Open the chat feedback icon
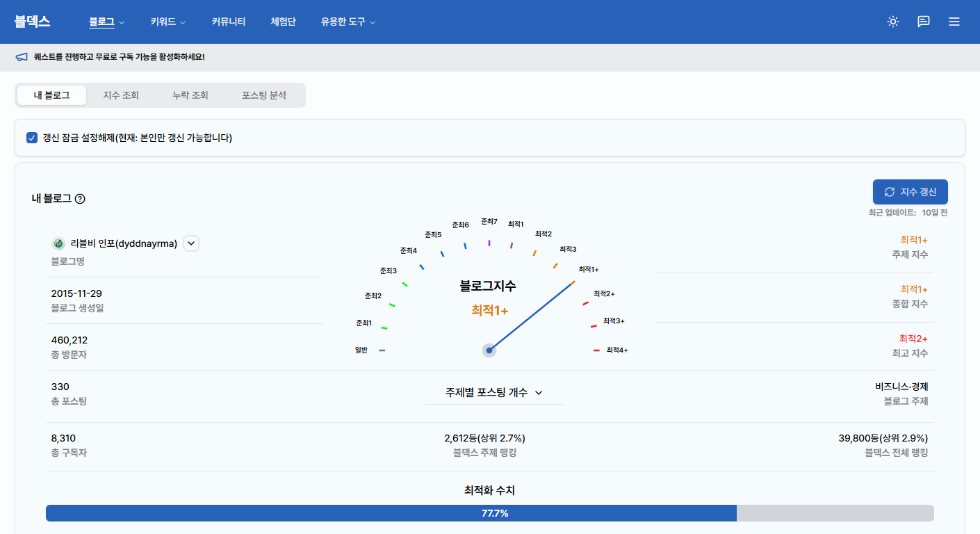The height and width of the screenshot is (534, 980). (923, 22)
